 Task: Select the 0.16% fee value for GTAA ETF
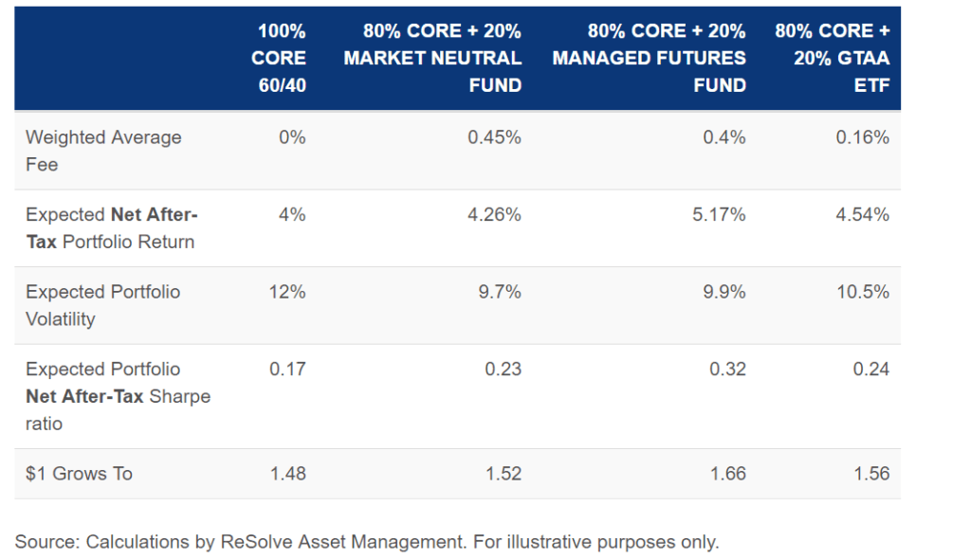(x=862, y=137)
